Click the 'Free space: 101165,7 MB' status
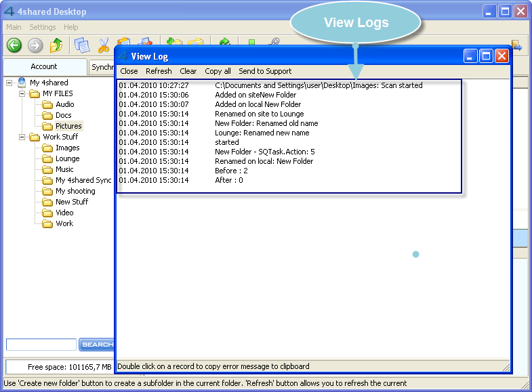This screenshot has height=392, width=532. tap(70, 367)
